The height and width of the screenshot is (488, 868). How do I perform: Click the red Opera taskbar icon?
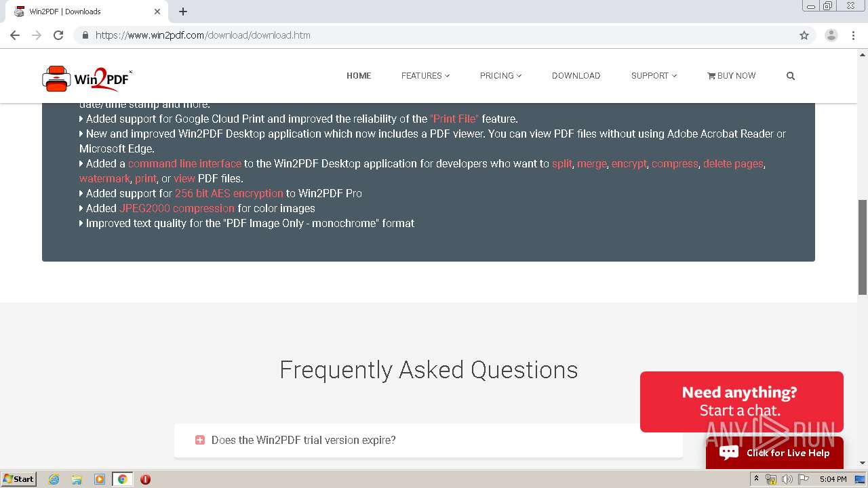pyautogui.click(x=145, y=479)
